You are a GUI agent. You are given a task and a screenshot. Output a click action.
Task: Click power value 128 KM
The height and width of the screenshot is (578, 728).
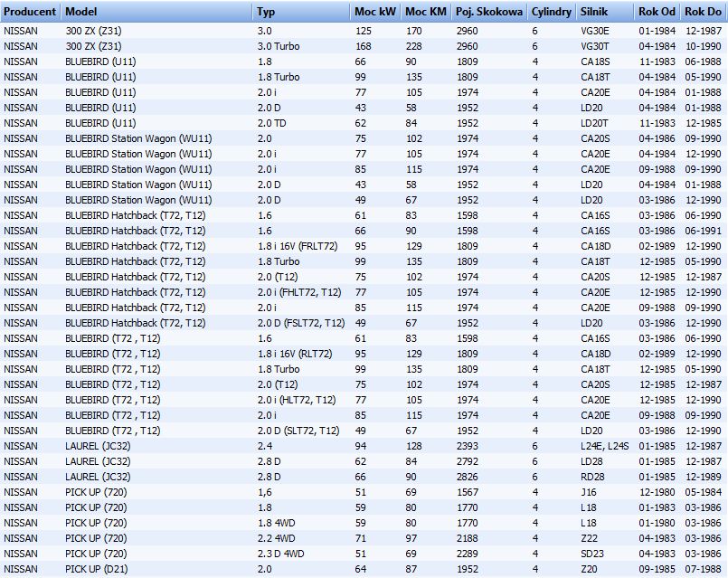click(x=413, y=446)
